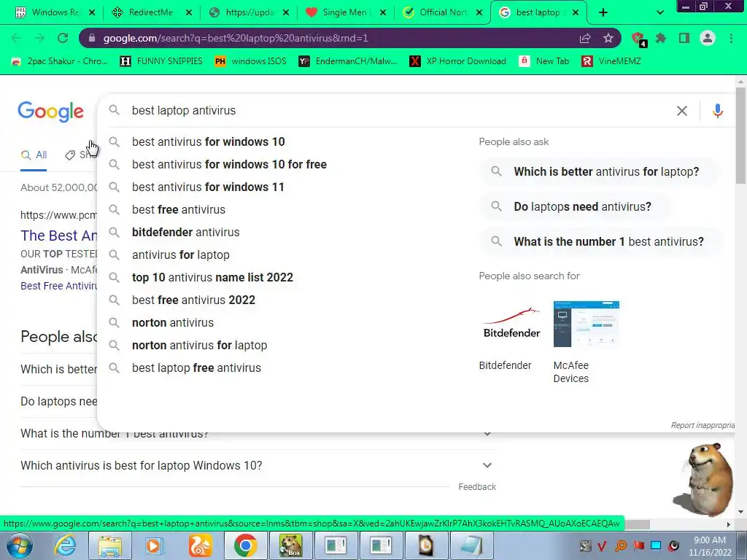Open a new tab with the plus button
Screen dimensions: 747x560
point(603,12)
